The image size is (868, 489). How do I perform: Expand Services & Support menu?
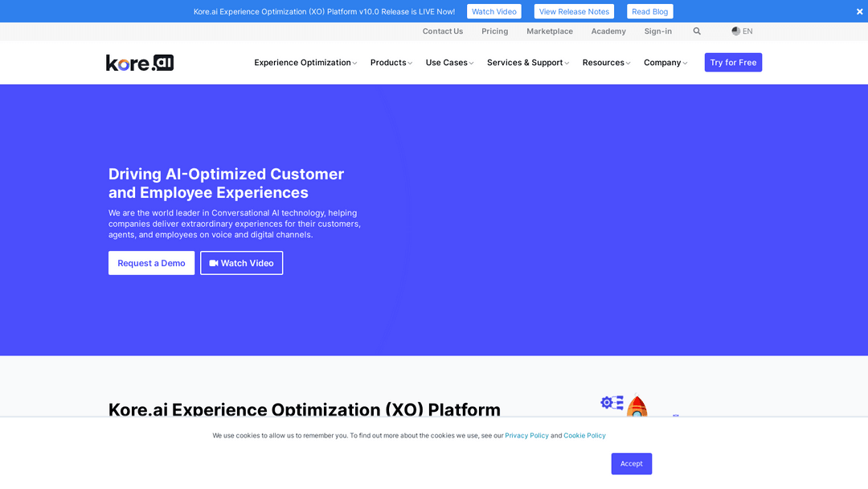528,63
